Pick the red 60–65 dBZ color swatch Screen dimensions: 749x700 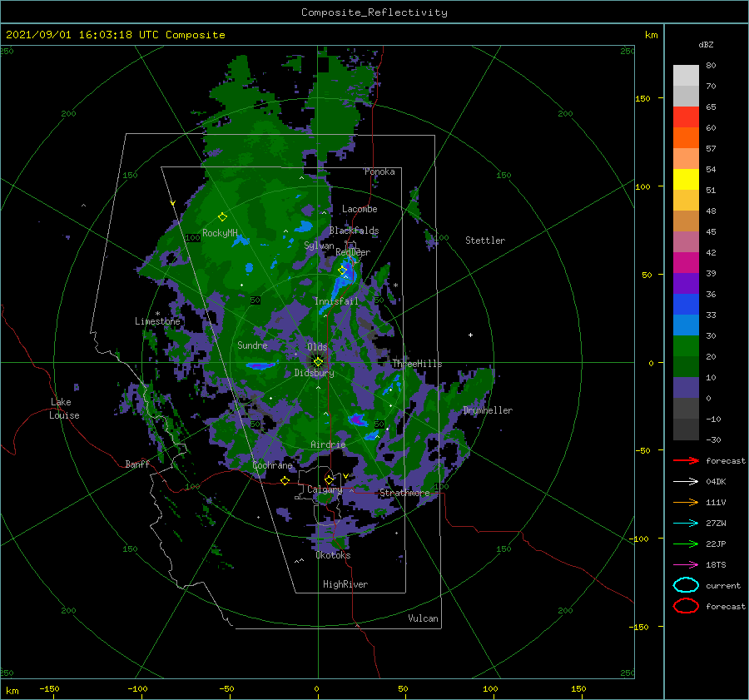point(686,117)
